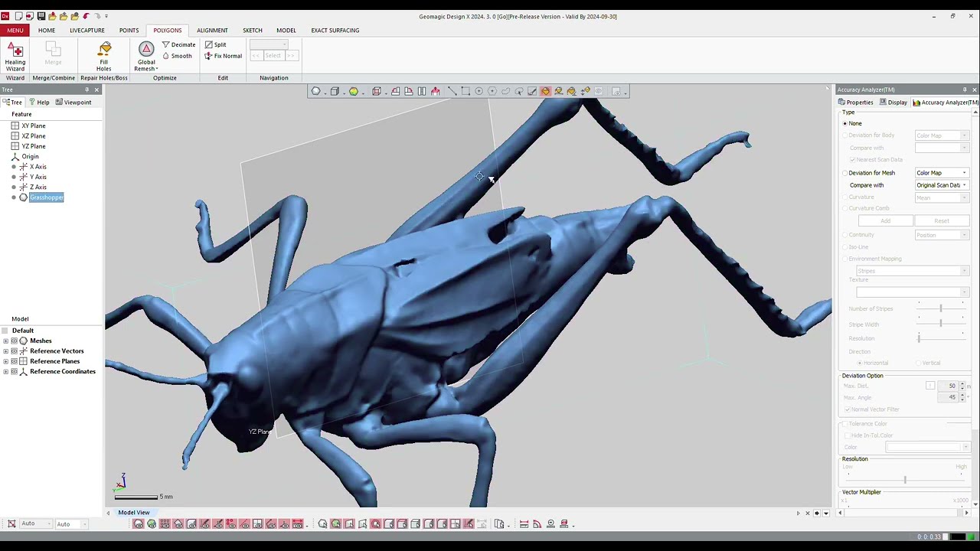Image resolution: width=980 pixels, height=551 pixels.
Task: Open the Fill Holes tool
Action: pyautogui.click(x=104, y=57)
